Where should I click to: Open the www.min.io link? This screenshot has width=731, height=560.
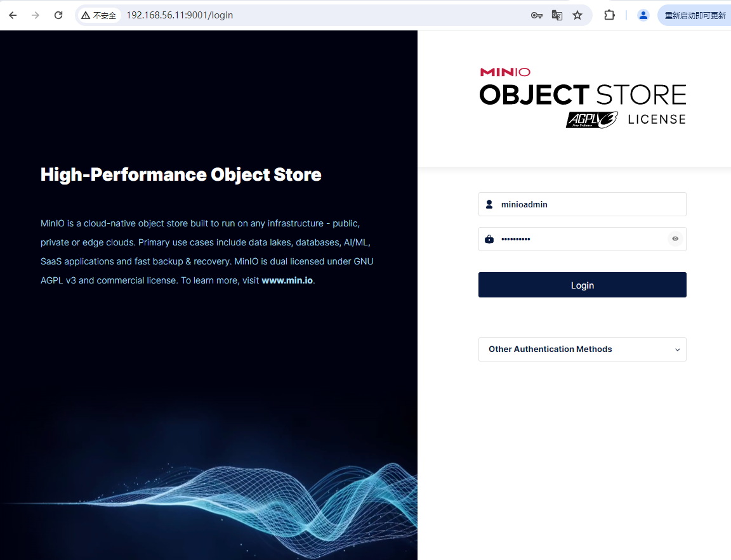click(x=287, y=280)
